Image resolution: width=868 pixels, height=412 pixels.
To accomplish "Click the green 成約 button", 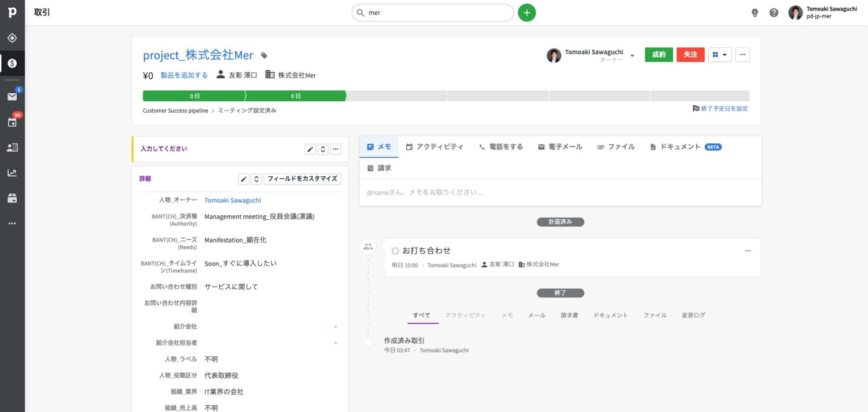I will [x=659, y=55].
